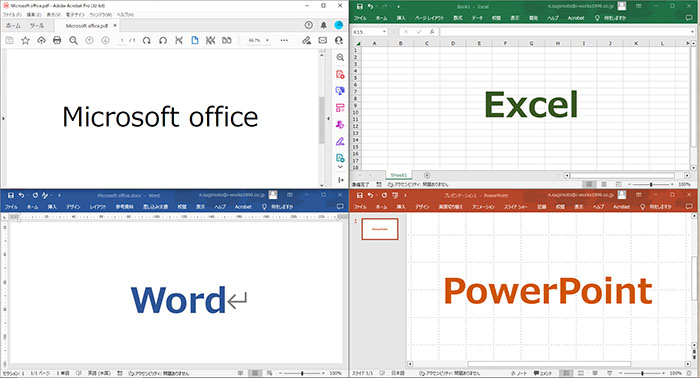Add a new sheet in Excel
This screenshot has width=700, height=378.
coord(427,175)
